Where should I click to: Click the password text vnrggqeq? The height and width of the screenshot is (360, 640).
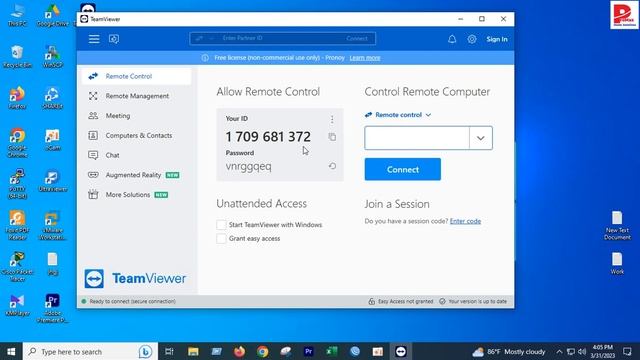click(249, 167)
